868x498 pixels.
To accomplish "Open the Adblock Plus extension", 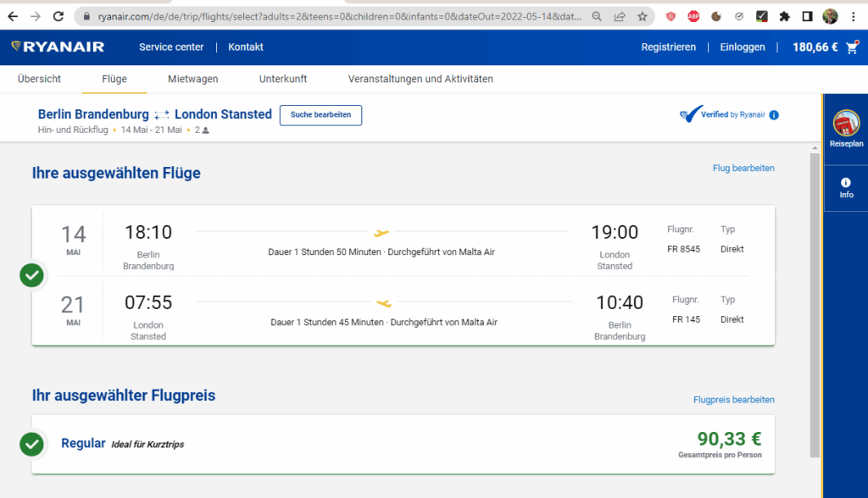I will 693,16.
